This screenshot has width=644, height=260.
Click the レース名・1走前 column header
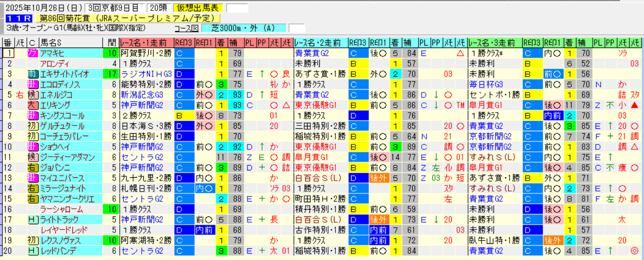pos(147,42)
